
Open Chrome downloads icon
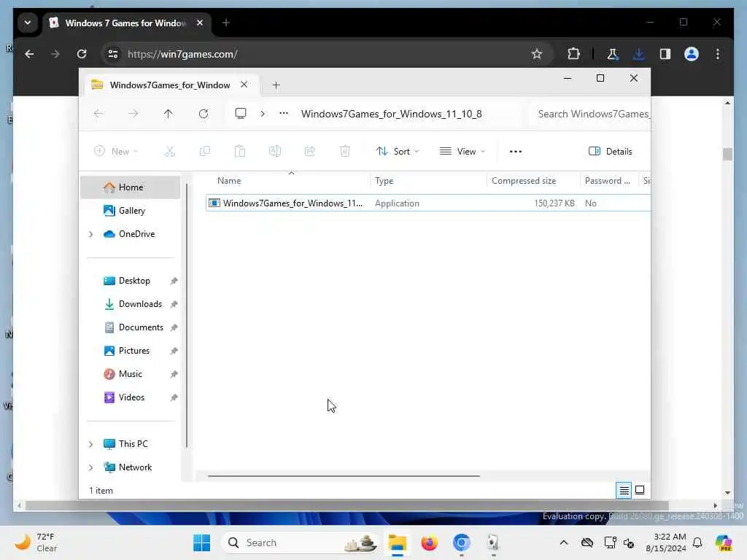639,54
